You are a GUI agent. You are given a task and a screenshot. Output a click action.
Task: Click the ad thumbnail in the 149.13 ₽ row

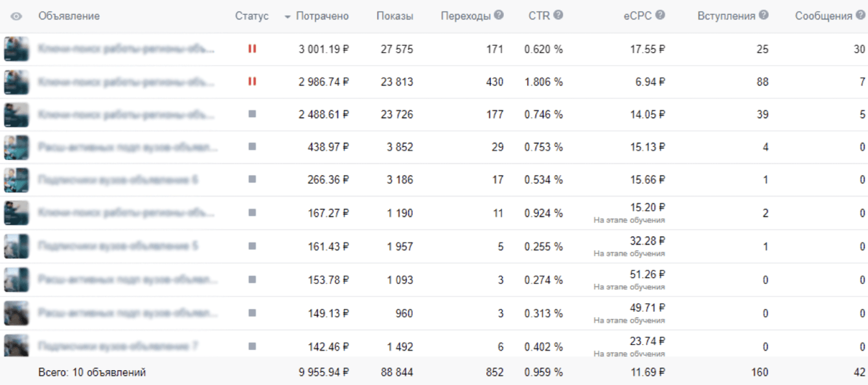tap(16, 313)
